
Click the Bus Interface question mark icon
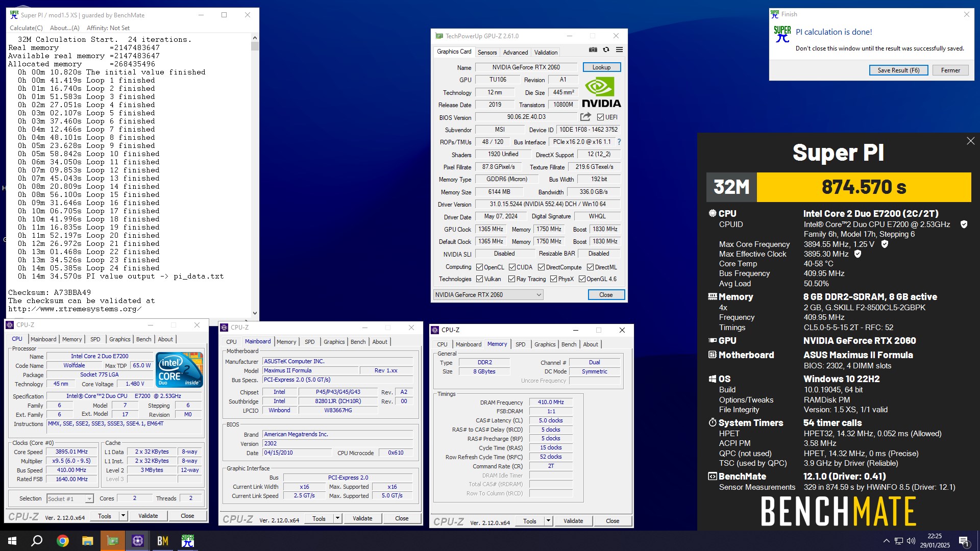[619, 142]
